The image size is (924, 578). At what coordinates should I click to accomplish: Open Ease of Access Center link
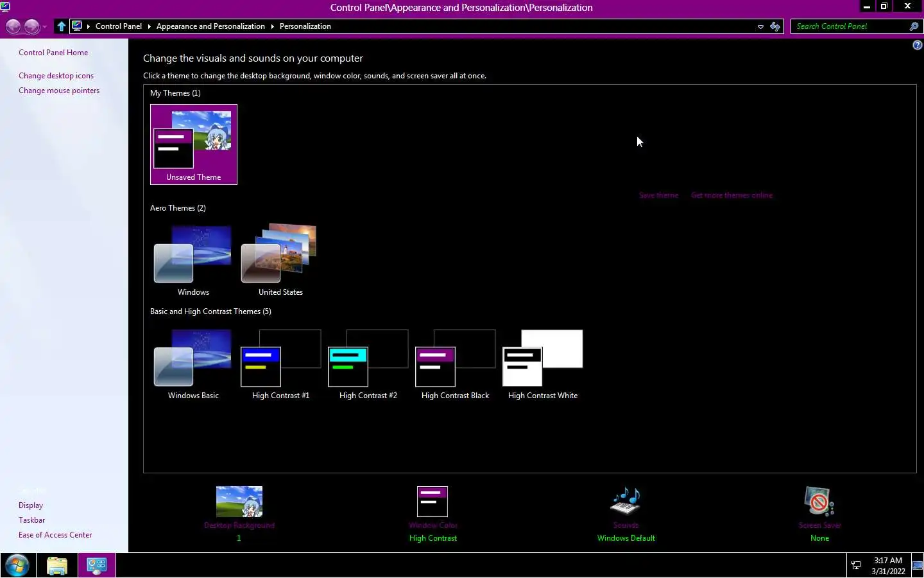pyautogui.click(x=55, y=535)
